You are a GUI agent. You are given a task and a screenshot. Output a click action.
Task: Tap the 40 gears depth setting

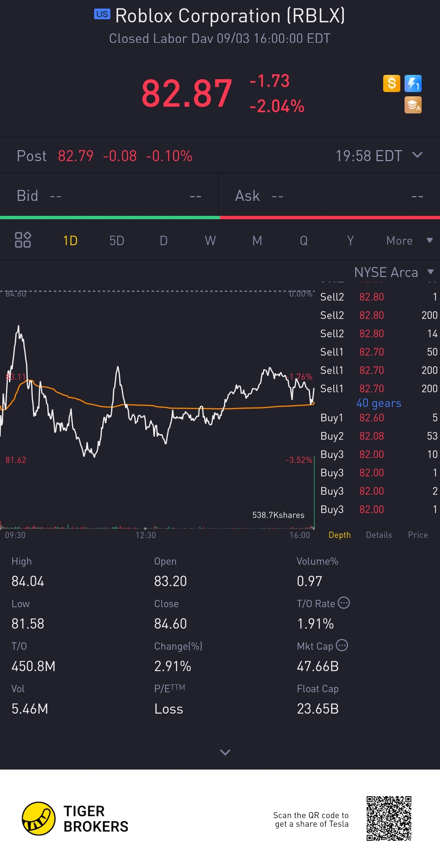pyautogui.click(x=379, y=403)
